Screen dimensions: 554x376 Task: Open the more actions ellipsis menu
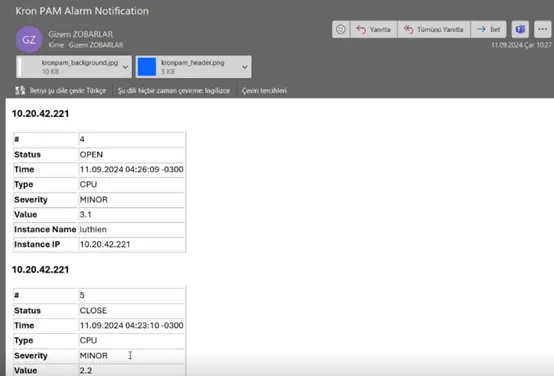(542, 29)
